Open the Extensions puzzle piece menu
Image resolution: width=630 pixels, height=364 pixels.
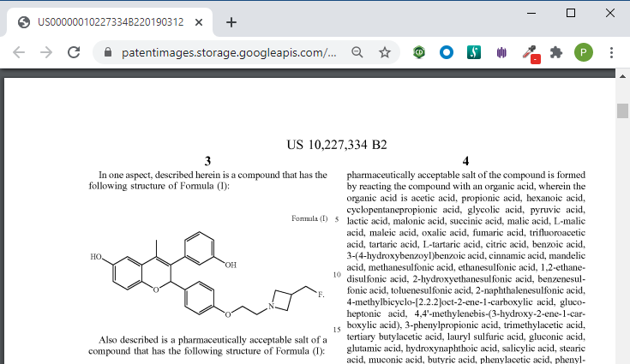556,52
